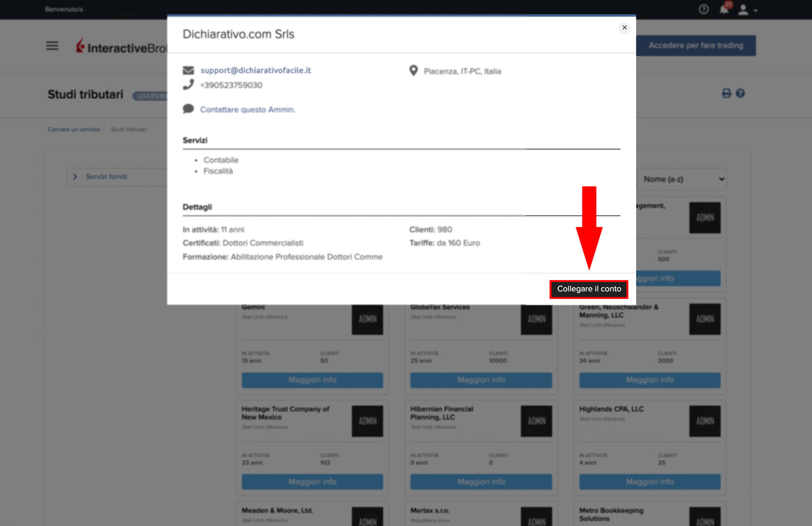
Task: Click the Contattare questo Ammin. link
Action: 247,109
